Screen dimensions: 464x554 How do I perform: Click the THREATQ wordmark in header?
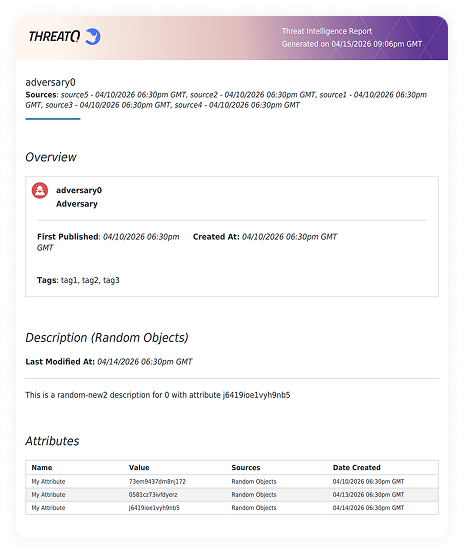(x=54, y=36)
